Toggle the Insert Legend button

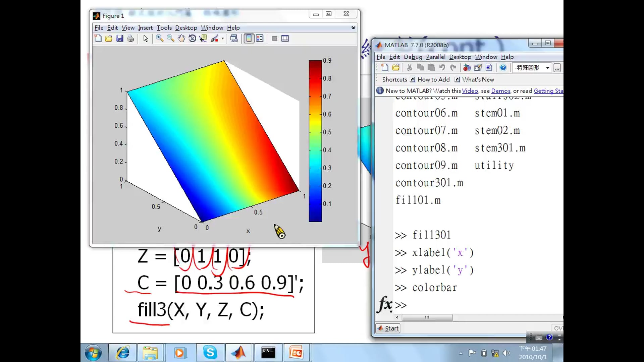click(x=260, y=39)
